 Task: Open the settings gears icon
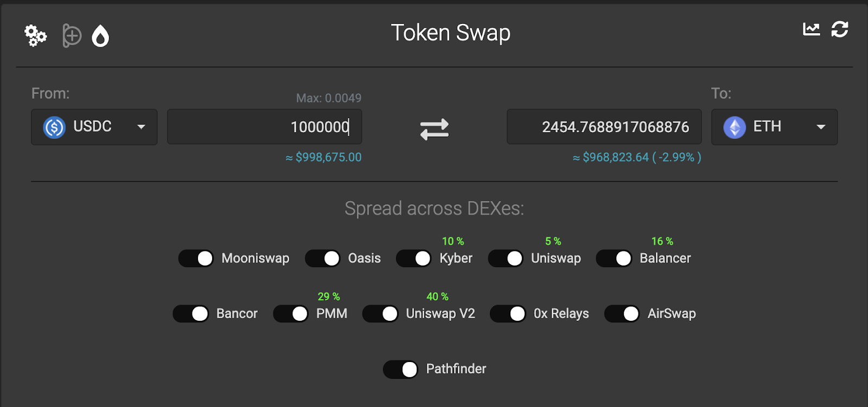(36, 36)
